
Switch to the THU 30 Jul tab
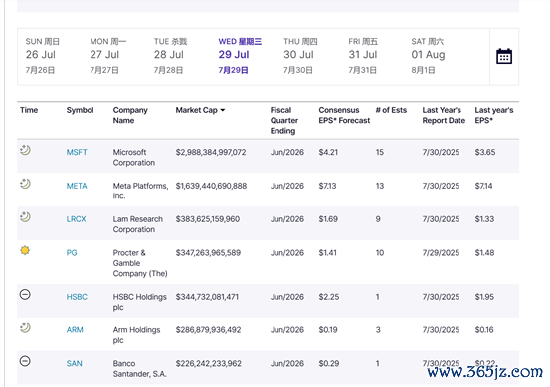point(300,55)
